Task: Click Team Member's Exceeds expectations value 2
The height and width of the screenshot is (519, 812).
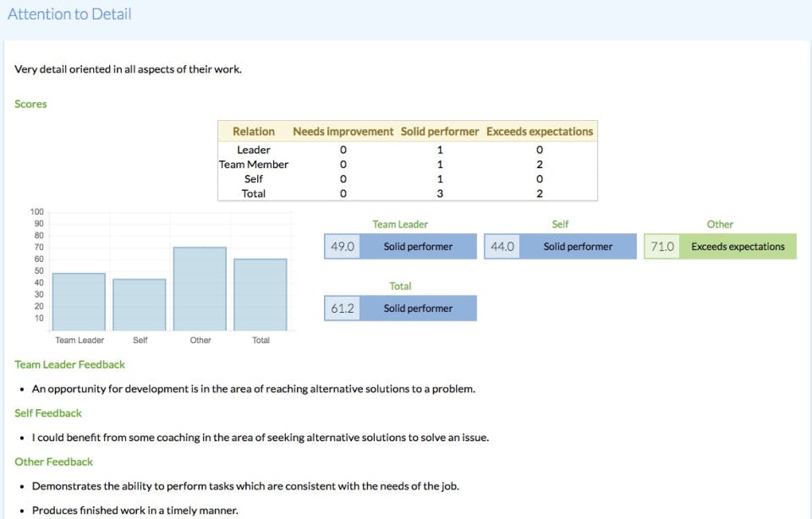Action: [540, 164]
